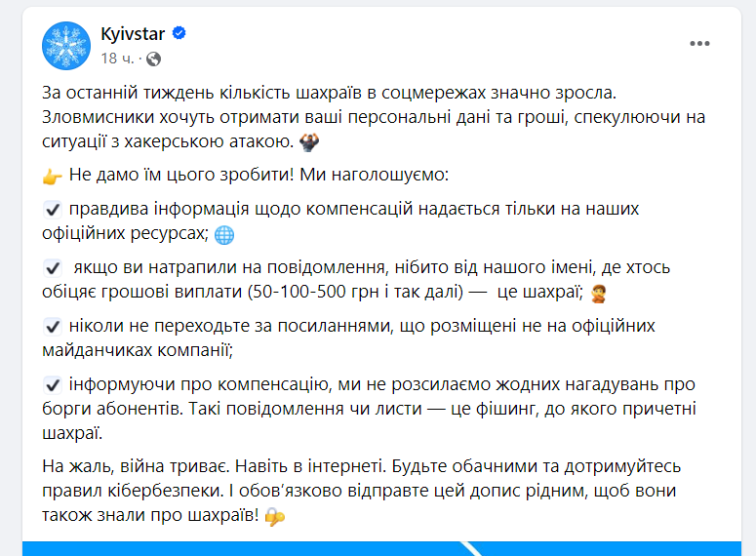Open the three-dot post options menu

pyautogui.click(x=700, y=44)
